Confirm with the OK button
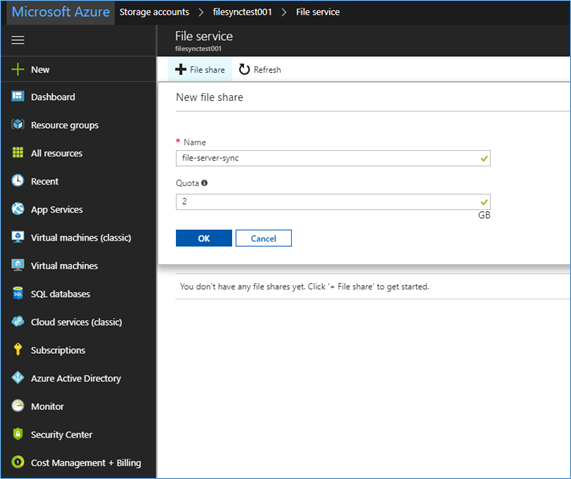The width and height of the screenshot is (571, 479). tap(204, 238)
